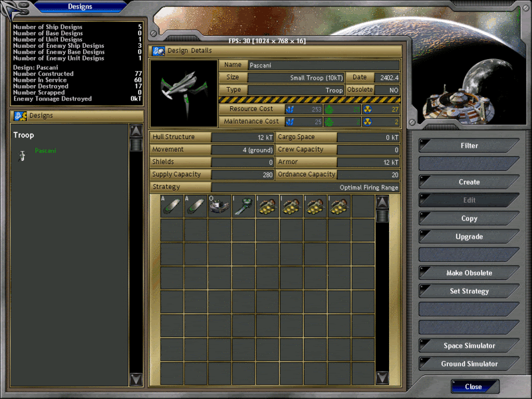Click the greyed-out Edit button

pyautogui.click(x=469, y=200)
